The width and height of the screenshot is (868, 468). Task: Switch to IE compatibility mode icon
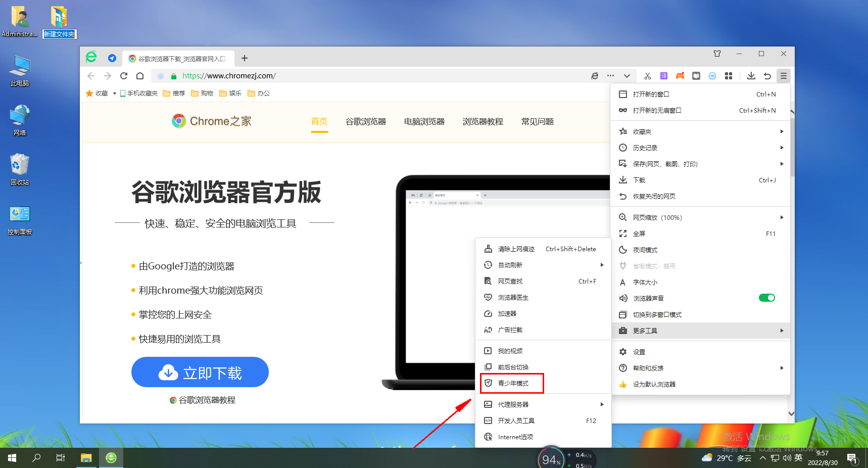(x=595, y=76)
